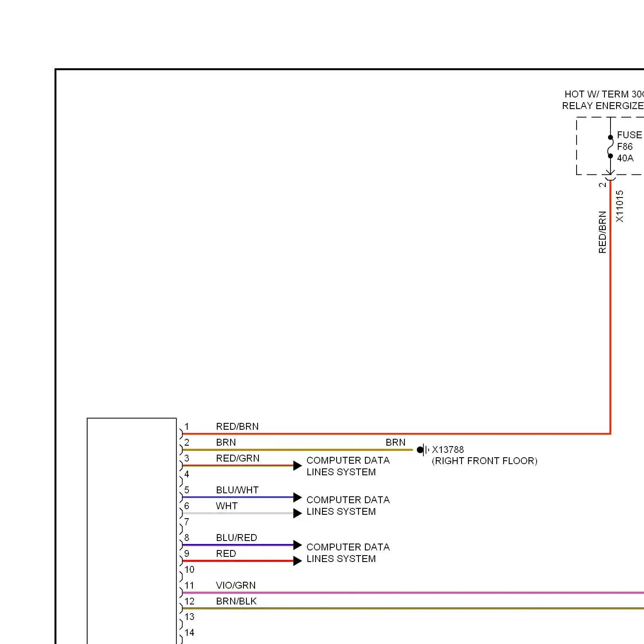This screenshot has height=644, width=644.
Task: Select the '(RIGHT FRONT FLOOR)' location note
Action: pos(485,461)
